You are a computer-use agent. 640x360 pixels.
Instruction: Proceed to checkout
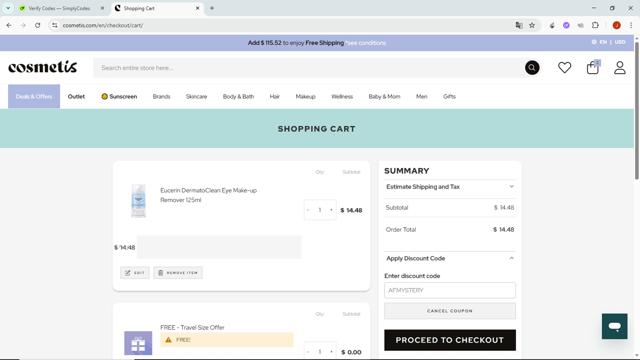450,340
